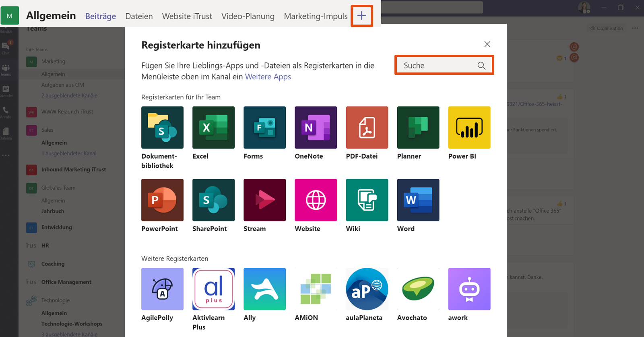This screenshot has height=337, width=644.
Task: Add the Forms app tab
Action: click(x=264, y=128)
